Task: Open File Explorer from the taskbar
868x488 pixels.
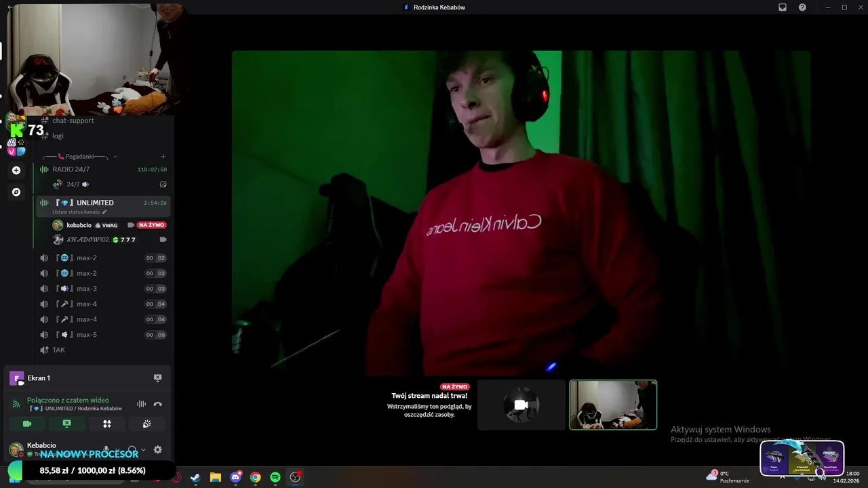Action: [x=216, y=477]
